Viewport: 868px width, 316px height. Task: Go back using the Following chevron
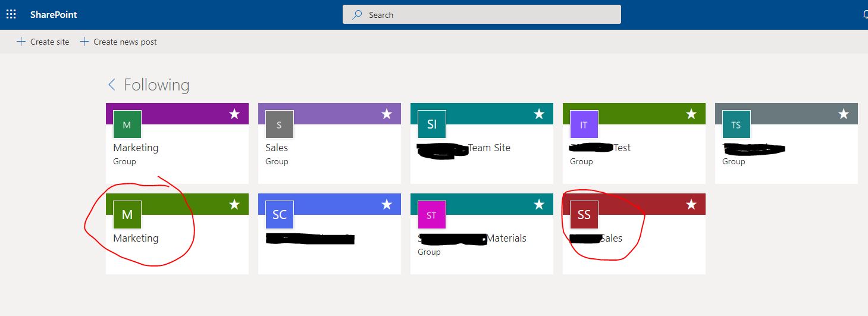(111, 85)
